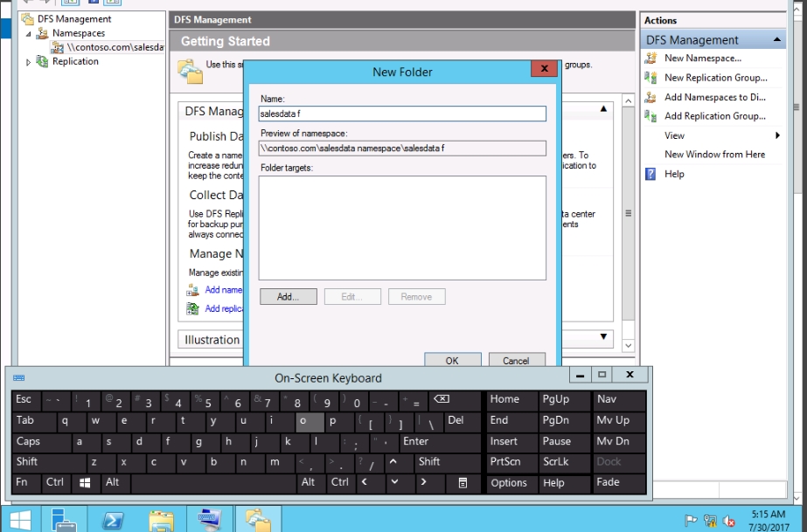Click the Add Namespaces to Display icon
Image resolution: width=807 pixels, height=532 pixels.
tap(650, 97)
